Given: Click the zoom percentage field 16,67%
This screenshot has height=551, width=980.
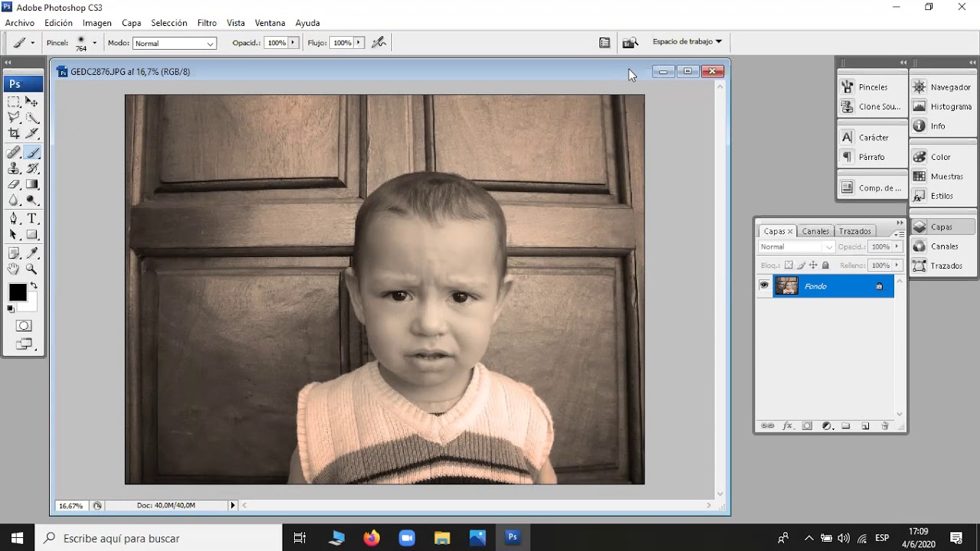Looking at the screenshot, I should [71, 506].
